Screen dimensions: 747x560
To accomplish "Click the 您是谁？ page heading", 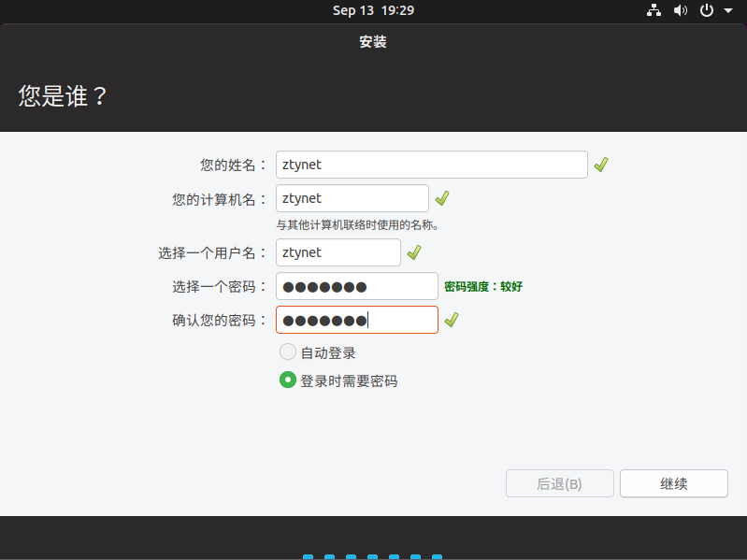I will pos(63,96).
